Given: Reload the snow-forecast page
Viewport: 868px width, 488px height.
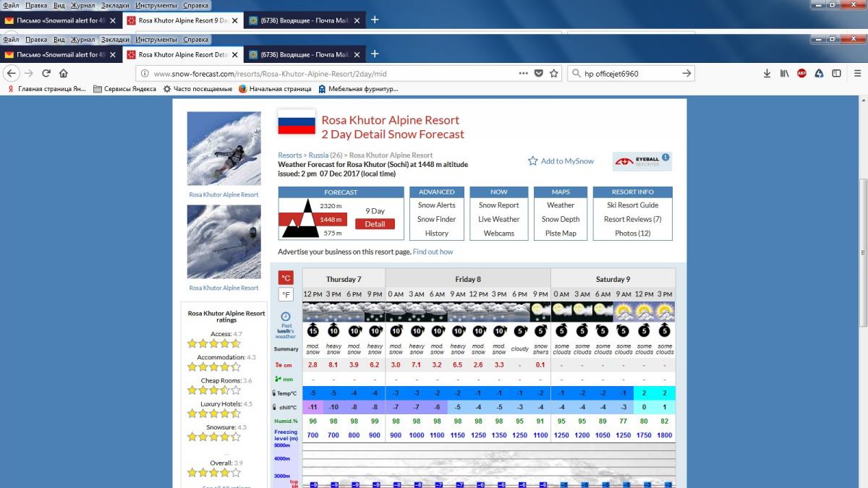Looking at the screenshot, I should [x=46, y=73].
